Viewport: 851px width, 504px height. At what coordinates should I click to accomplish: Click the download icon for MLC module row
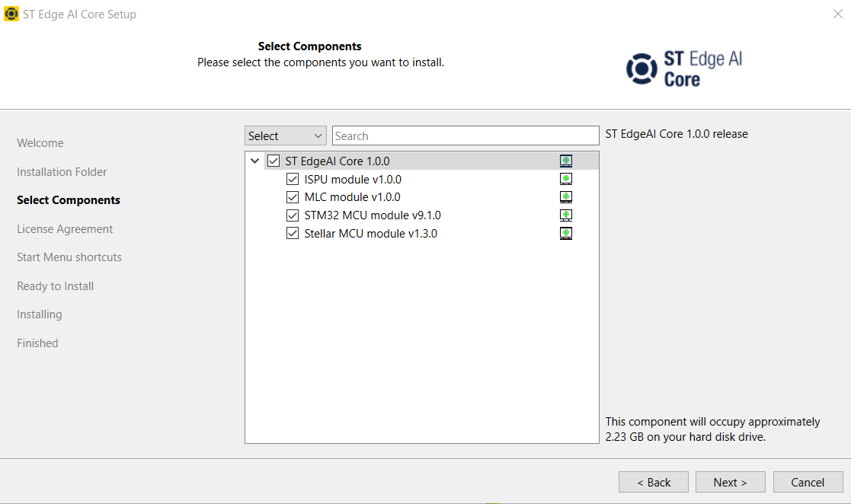pos(565,197)
